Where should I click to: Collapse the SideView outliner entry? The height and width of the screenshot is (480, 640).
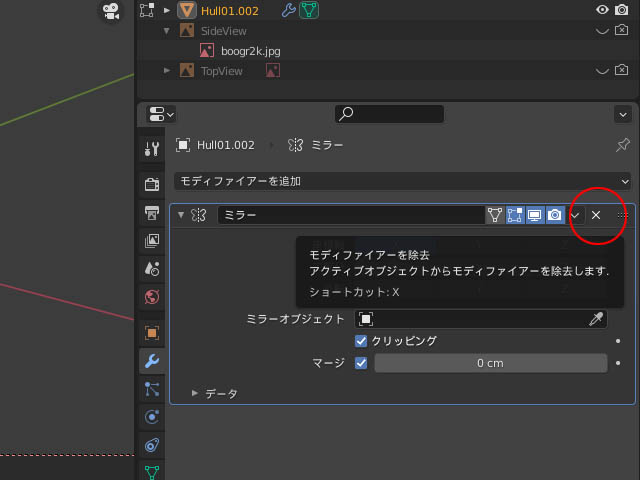tap(167, 31)
